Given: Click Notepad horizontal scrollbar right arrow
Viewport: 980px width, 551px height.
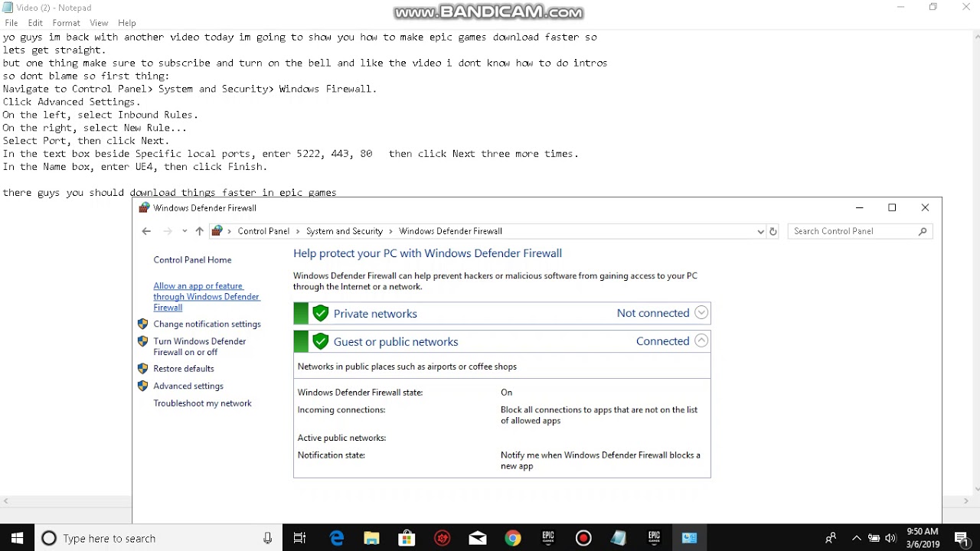Looking at the screenshot, I should [x=967, y=501].
